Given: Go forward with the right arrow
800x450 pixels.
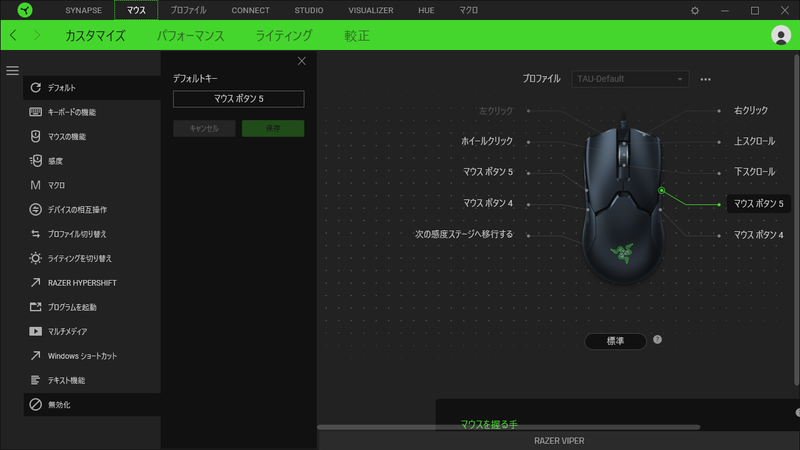Looking at the screenshot, I should [x=37, y=35].
